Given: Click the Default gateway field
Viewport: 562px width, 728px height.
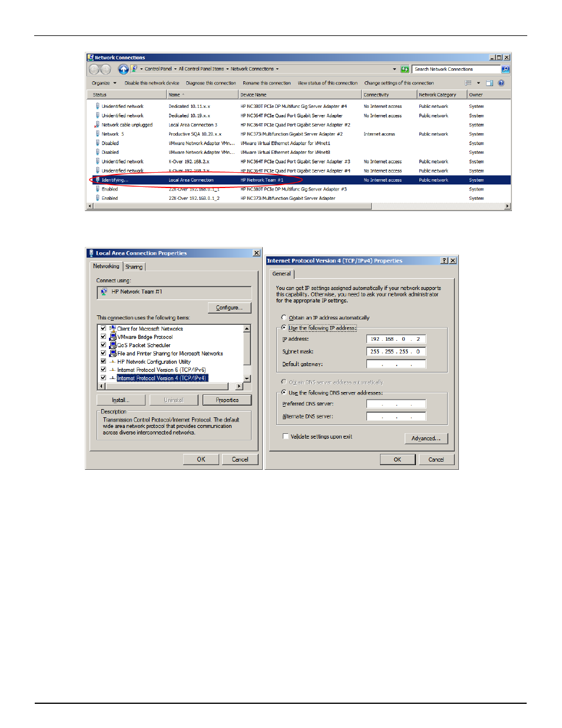Looking at the screenshot, I should (x=396, y=364).
